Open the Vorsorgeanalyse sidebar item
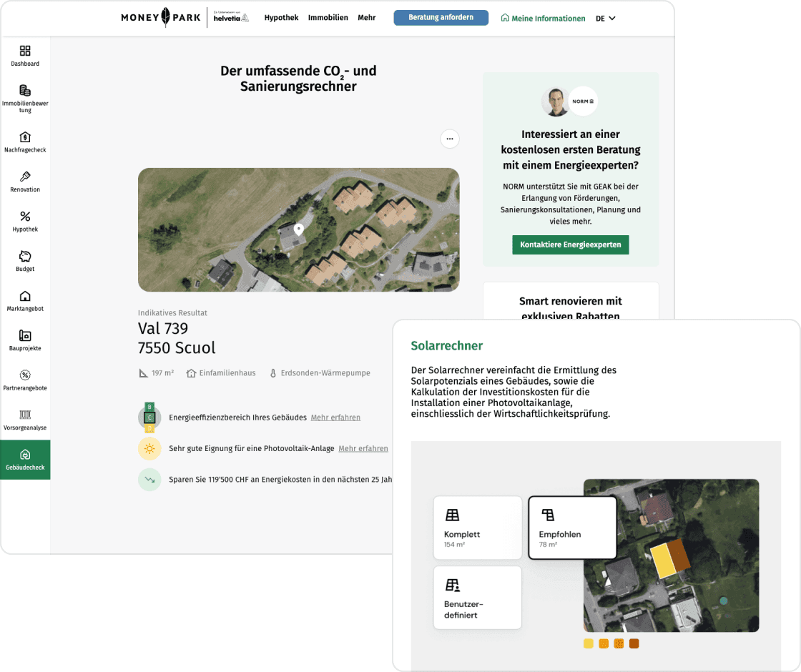Screen dimensions: 801x672 25,415
